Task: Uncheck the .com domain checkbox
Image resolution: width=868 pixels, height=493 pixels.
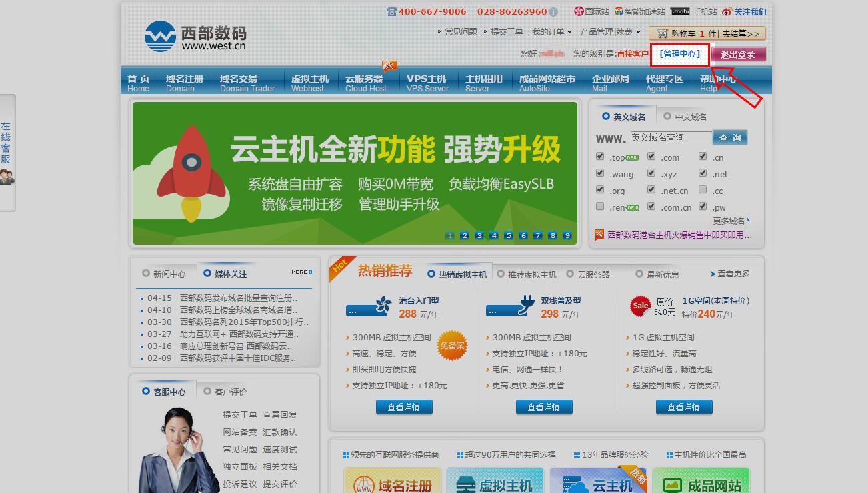Action: coord(651,157)
